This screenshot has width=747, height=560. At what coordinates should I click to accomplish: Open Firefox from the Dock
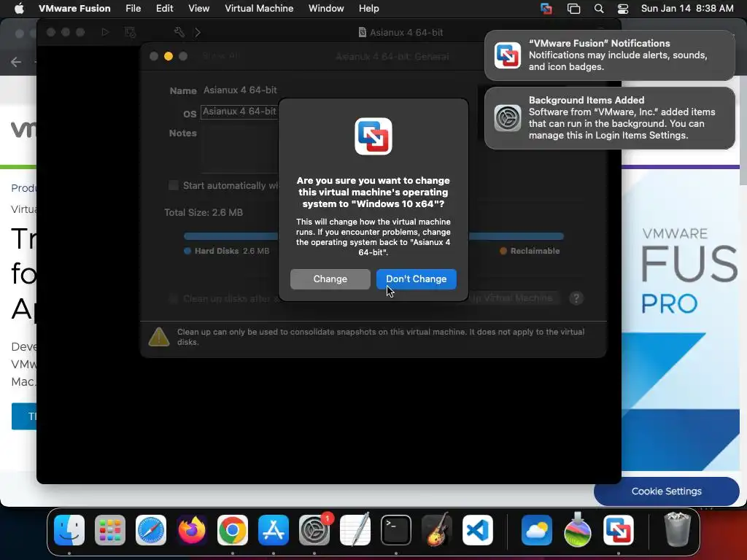pos(192,530)
